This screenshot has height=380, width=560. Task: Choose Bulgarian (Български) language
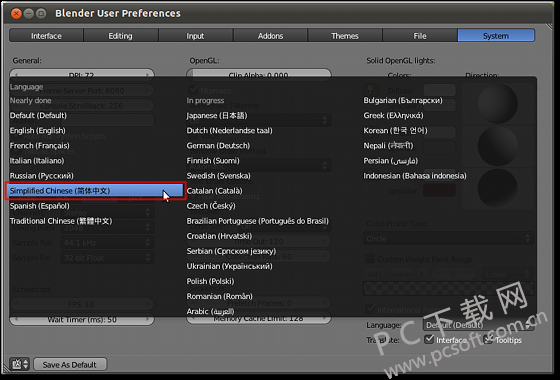click(x=403, y=100)
